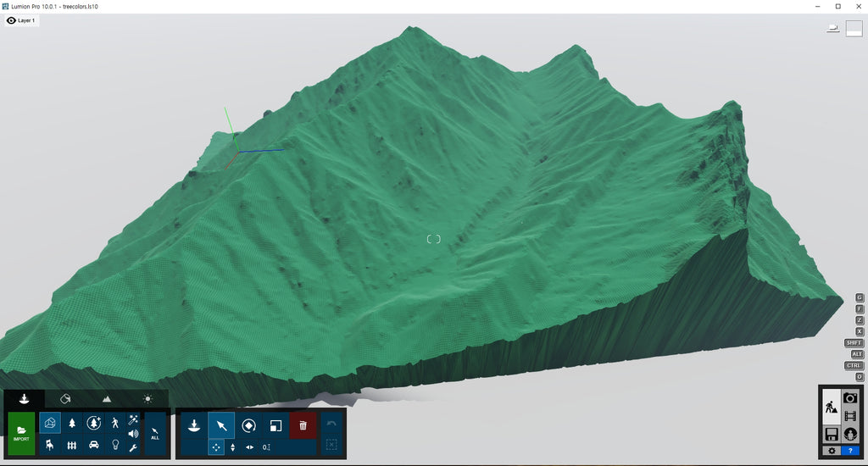The width and height of the screenshot is (868, 466).
Task: Select the Indoor chair category icon
Action: click(x=50, y=445)
